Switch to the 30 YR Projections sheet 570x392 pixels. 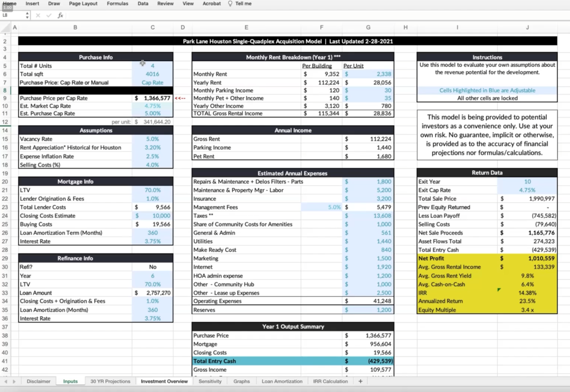110,381
